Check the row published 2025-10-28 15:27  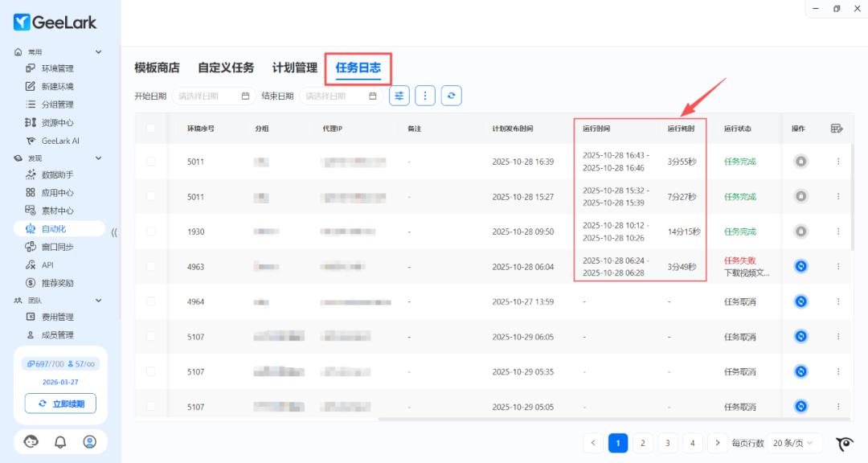(x=150, y=196)
